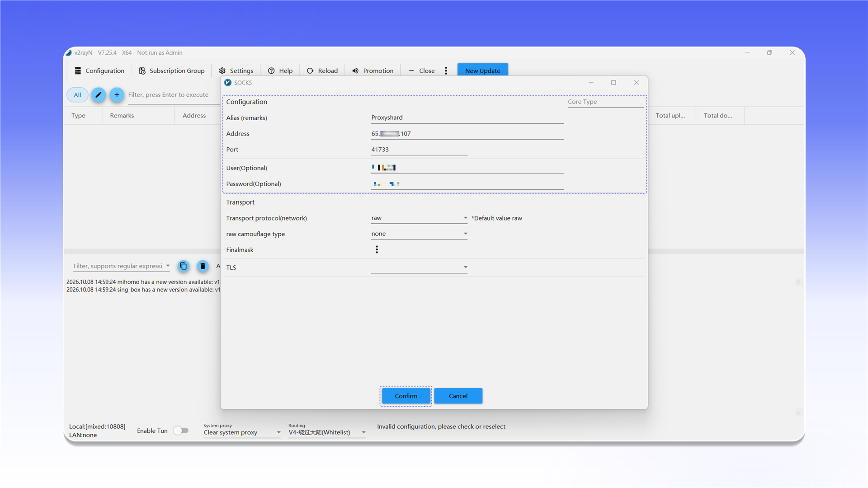
Task: Click the User(Optional) input field
Action: [467, 168]
